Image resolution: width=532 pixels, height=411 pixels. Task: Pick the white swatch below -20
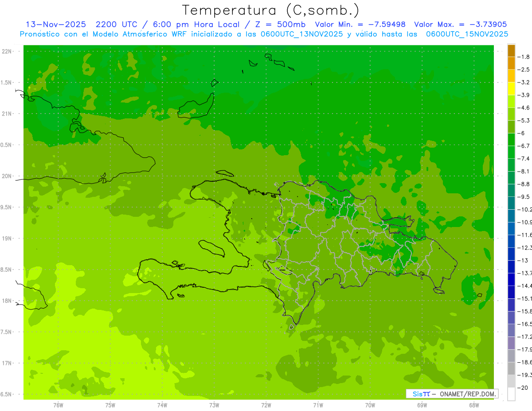tap(511, 394)
